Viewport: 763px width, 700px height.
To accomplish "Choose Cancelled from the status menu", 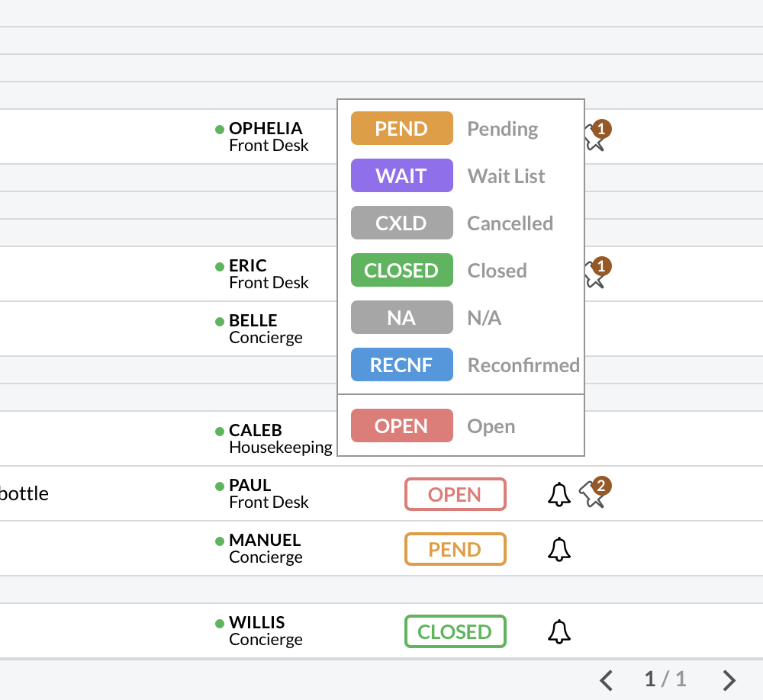I will click(402, 223).
